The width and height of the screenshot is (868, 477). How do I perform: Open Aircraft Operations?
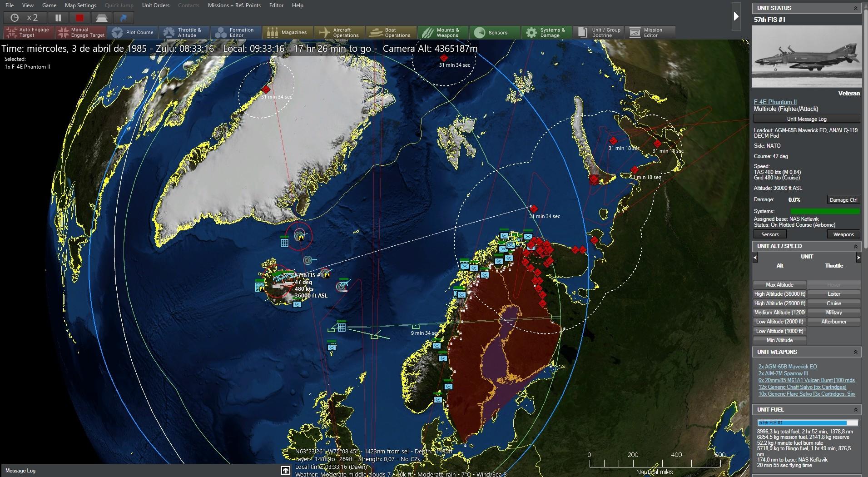coord(339,32)
